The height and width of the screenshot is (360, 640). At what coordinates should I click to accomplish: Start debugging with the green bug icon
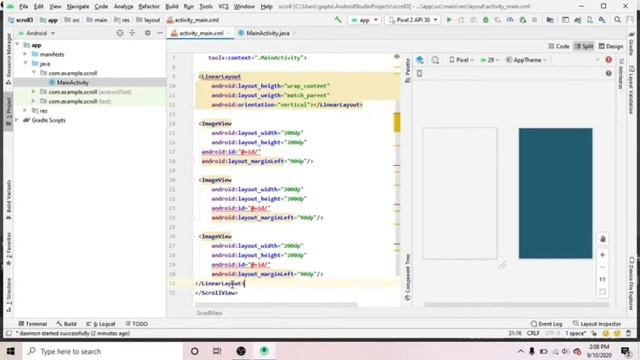[485, 20]
